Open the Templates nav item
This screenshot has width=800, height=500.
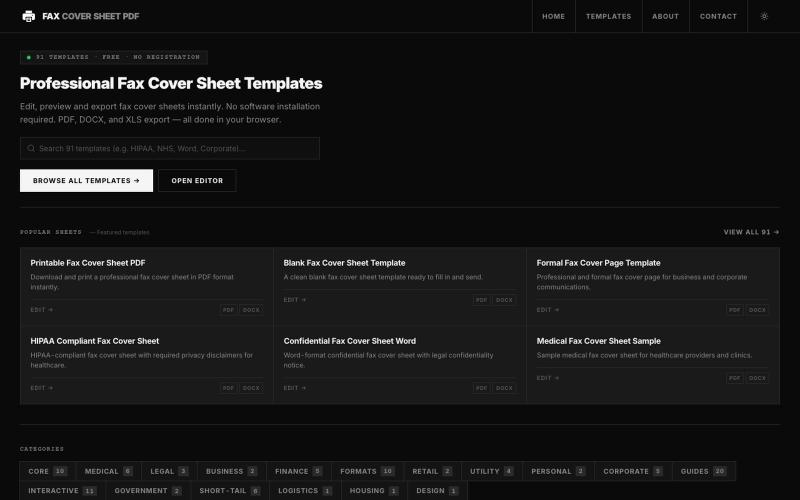pos(608,16)
